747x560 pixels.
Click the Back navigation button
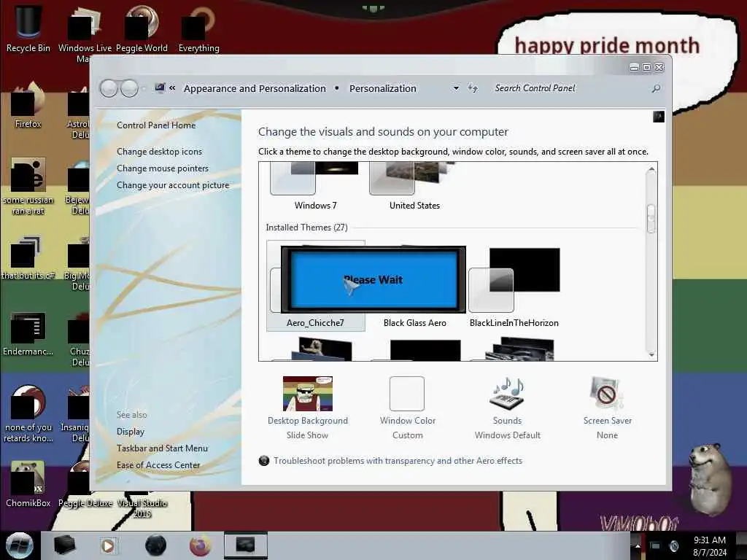109,88
